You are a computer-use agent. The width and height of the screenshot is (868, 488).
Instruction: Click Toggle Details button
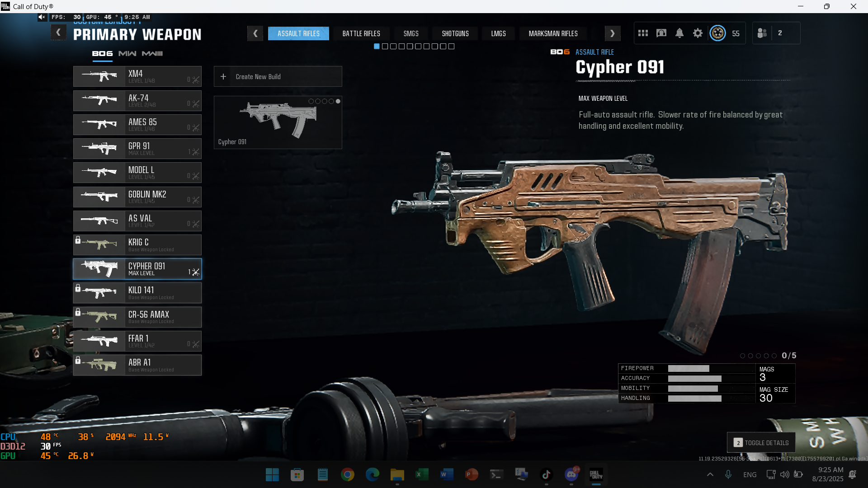(761, 442)
